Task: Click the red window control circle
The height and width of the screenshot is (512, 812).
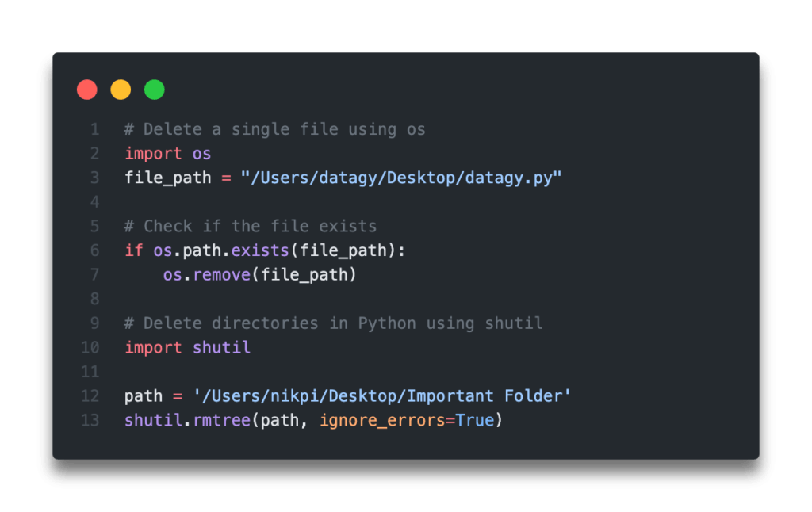Action: (x=87, y=90)
